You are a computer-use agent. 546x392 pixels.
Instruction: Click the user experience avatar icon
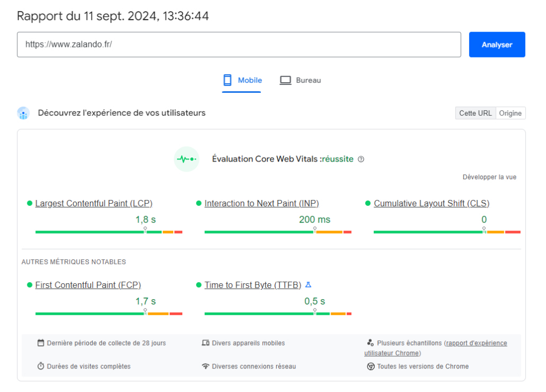pos(23,113)
